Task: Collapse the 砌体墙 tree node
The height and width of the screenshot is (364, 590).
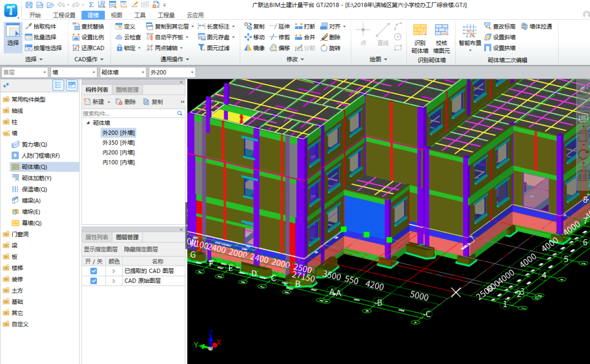Action: [x=88, y=123]
